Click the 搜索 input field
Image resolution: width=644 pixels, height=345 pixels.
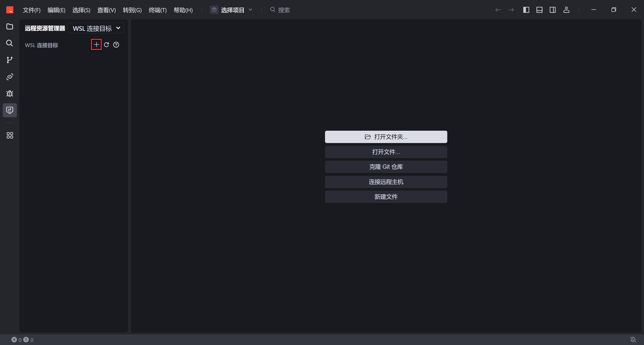[x=284, y=10]
